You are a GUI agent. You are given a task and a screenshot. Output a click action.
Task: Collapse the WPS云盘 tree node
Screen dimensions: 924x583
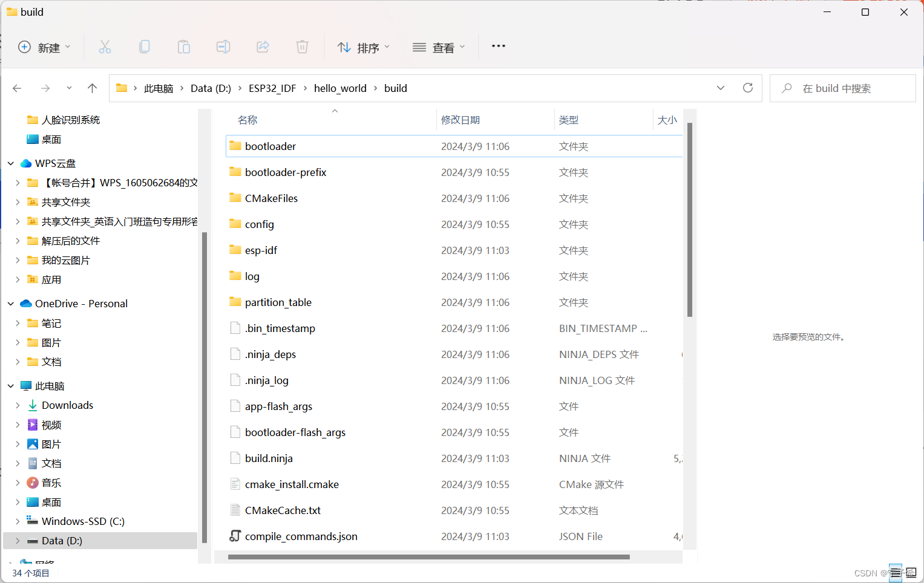click(x=11, y=163)
